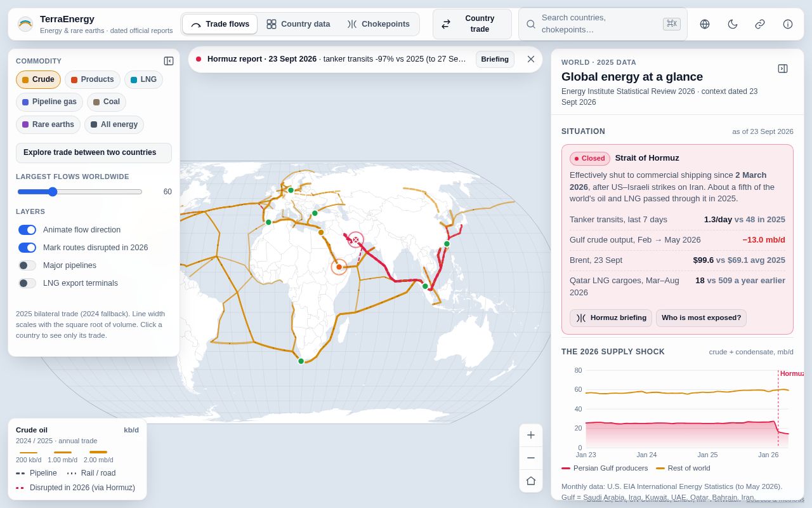Image resolution: width=812 pixels, height=508 pixels.
Task: Open the Country data tab
Action: point(298,24)
